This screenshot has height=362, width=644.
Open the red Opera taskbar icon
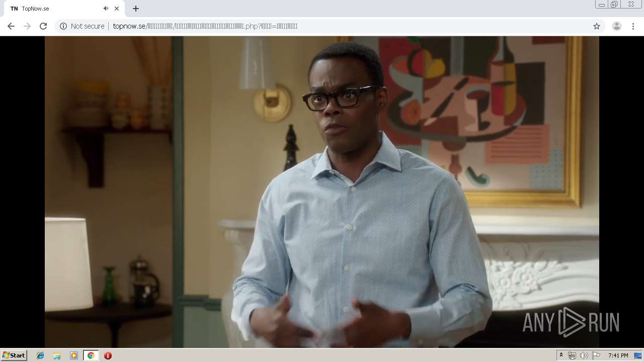click(x=108, y=355)
